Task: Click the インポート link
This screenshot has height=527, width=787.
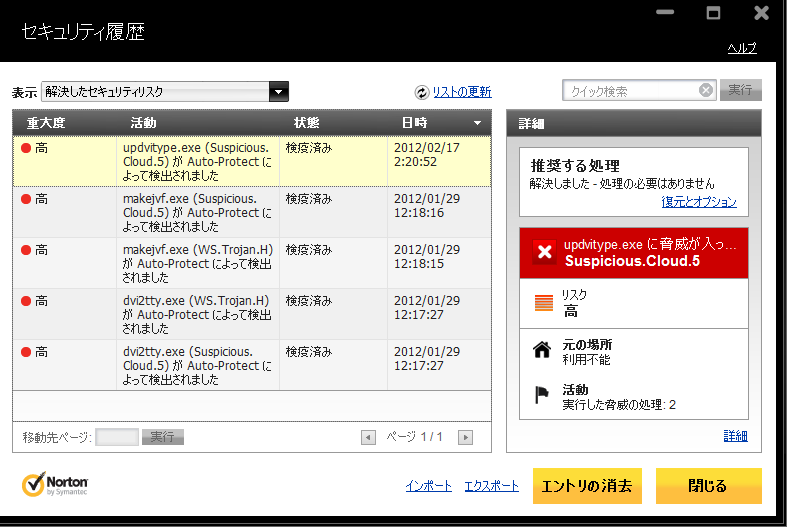Action: pos(429,486)
